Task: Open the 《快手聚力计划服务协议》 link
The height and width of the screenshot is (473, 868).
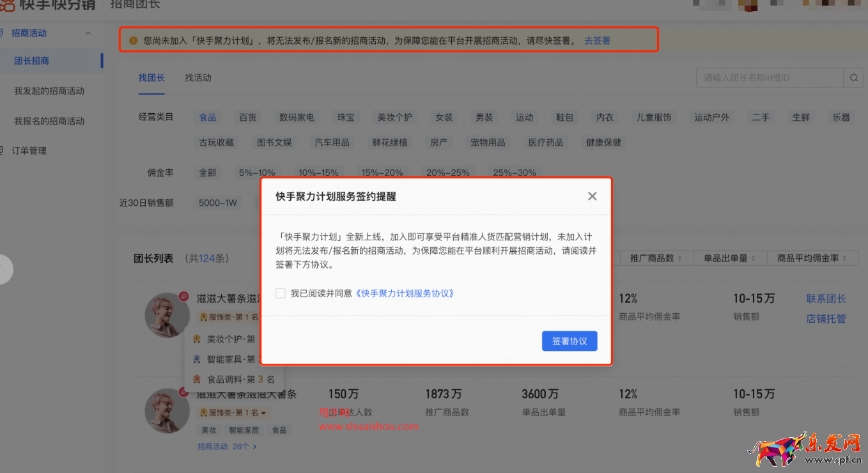Action: tap(405, 293)
